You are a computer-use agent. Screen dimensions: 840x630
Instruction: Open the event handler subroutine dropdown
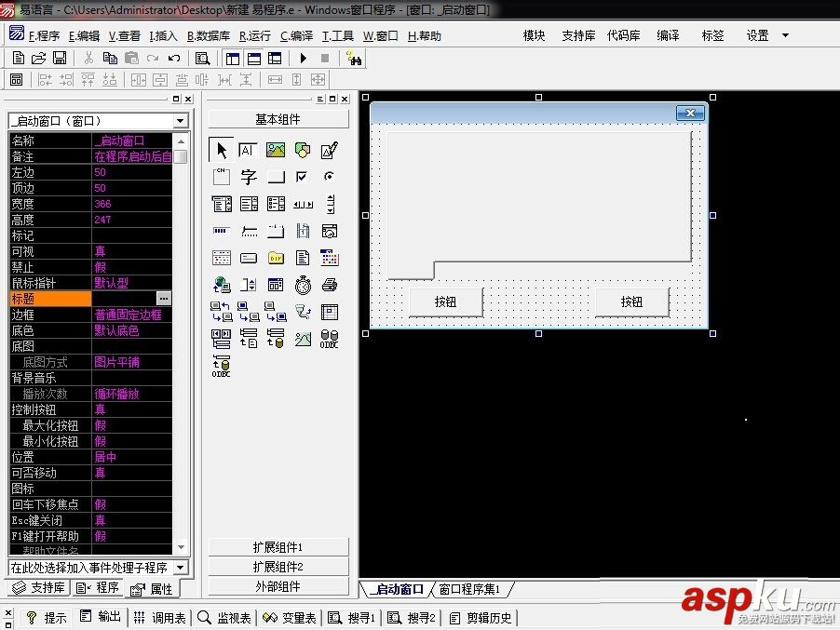click(180, 567)
